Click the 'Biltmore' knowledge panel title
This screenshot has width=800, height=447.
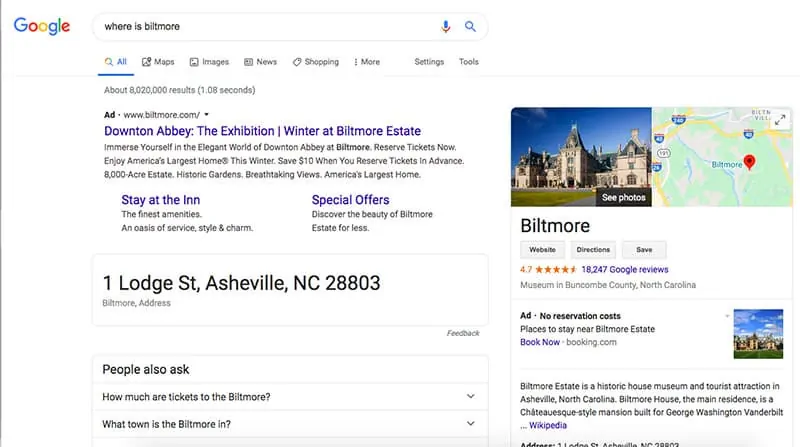point(555,226)
